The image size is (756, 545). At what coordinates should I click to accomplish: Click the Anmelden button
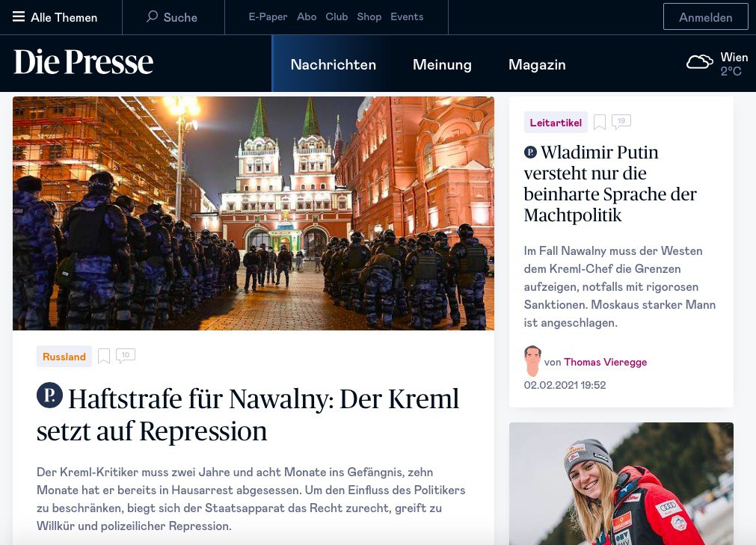tap(705, 17)
